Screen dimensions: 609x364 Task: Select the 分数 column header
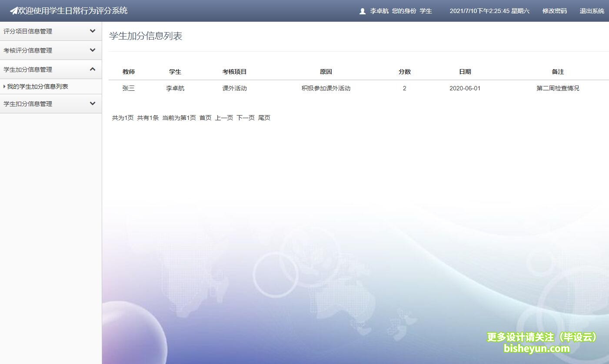pyautogui.click(x=404, y=71)
